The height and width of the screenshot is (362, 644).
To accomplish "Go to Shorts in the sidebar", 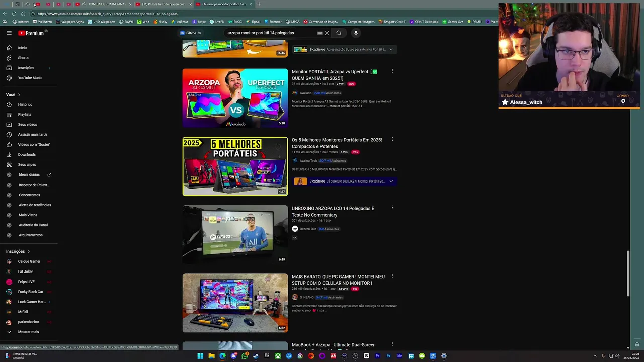I will click(23, 58).
